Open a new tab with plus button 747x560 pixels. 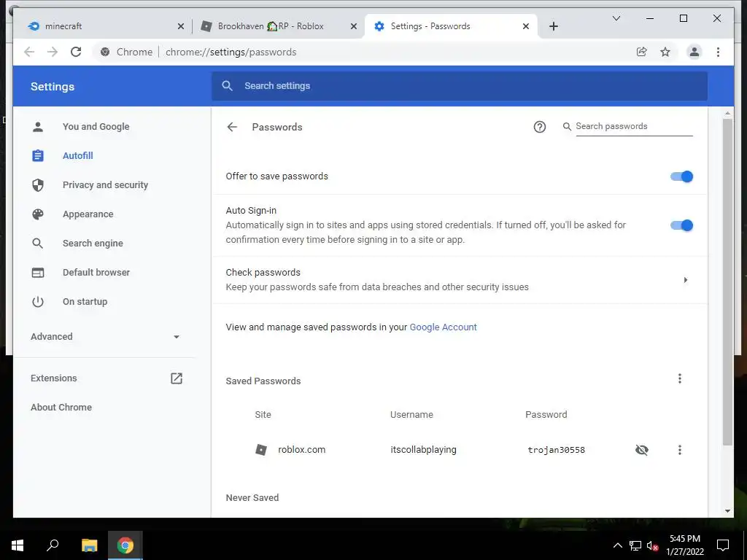tap(553, 26)
